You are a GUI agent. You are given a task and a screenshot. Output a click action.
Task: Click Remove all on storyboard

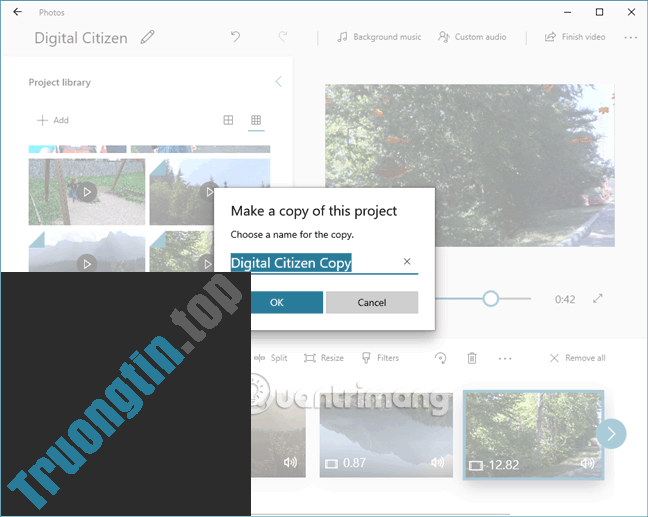tap(578, 358)
